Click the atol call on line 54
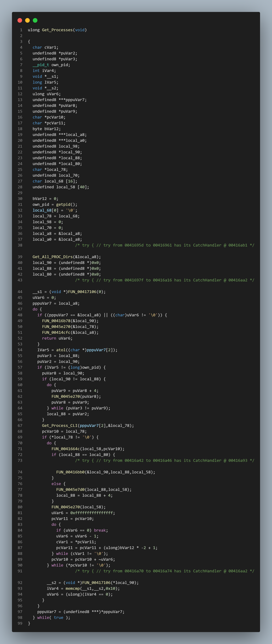The image size is (272, 644). pyautogui.click(x=61, y=350)
